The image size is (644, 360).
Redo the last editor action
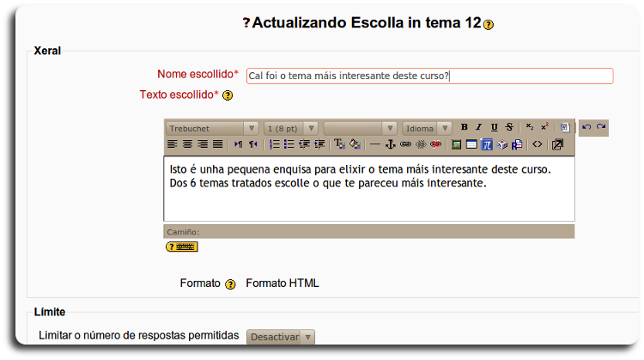601,127
